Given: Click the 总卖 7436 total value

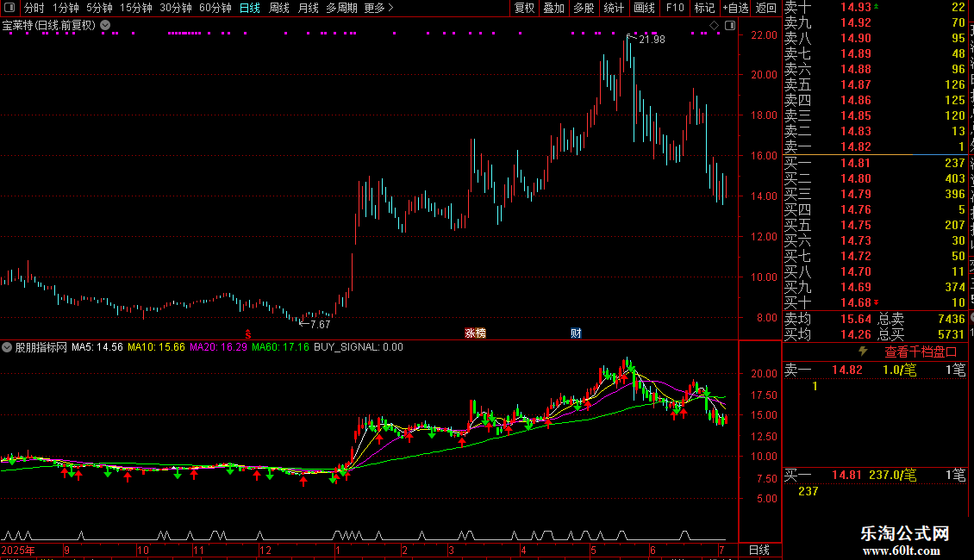Looking at the screenshot, I should (921, 319).
